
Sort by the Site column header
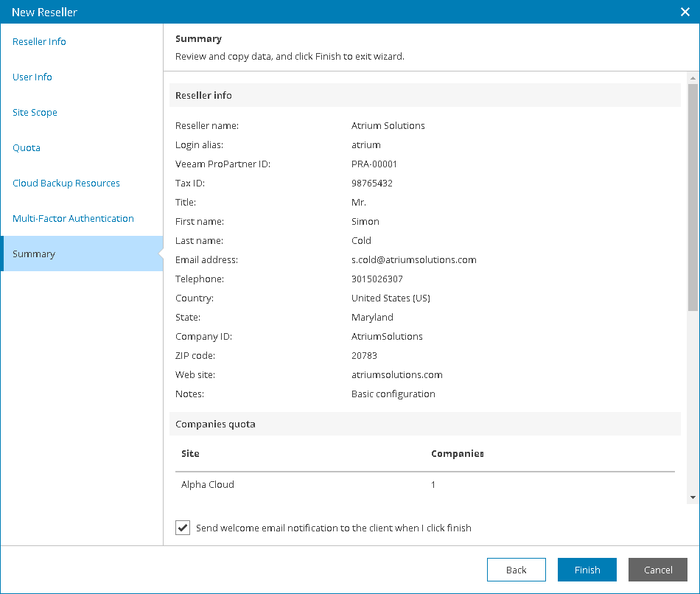190,453
